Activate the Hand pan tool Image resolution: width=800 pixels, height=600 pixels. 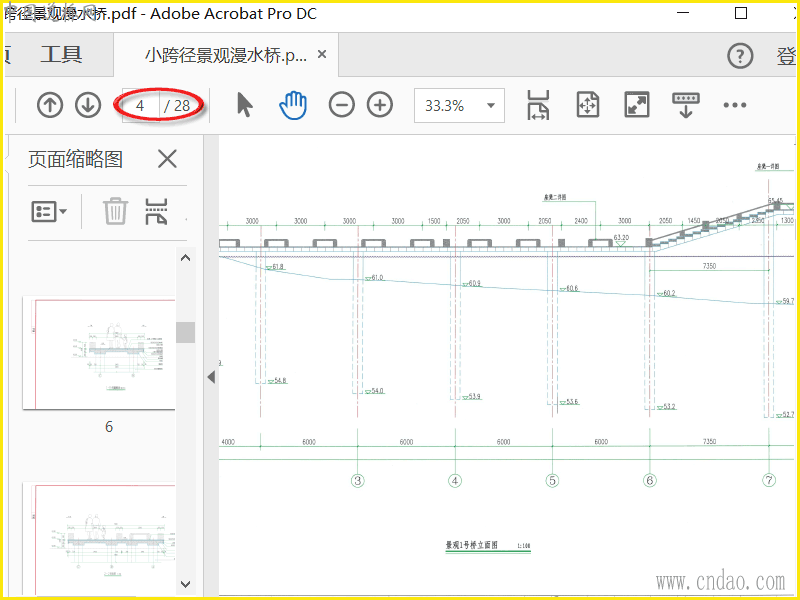click(x=293, y=105)
